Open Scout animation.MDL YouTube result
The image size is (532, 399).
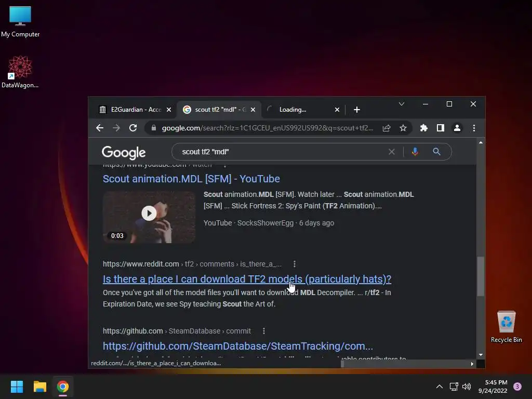tap(191, 179)
